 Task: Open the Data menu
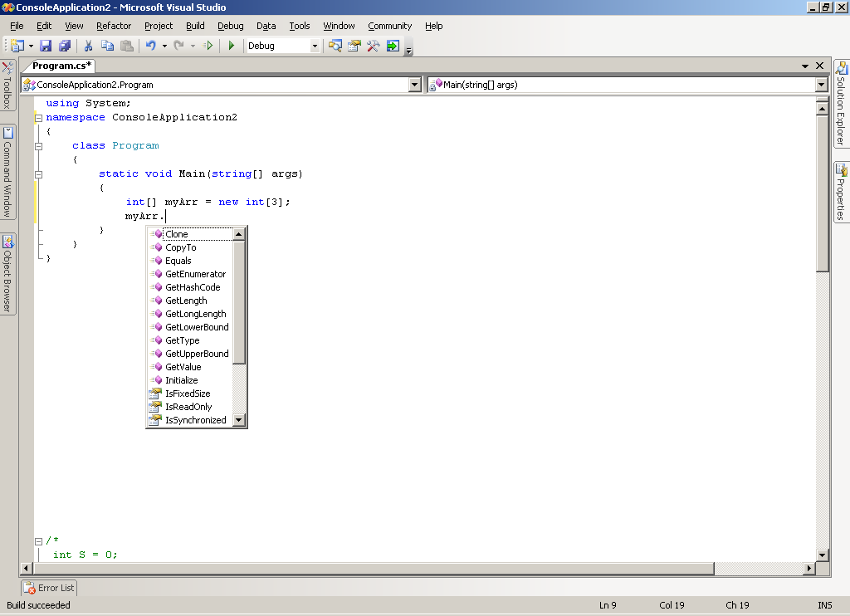coord(266,26)
